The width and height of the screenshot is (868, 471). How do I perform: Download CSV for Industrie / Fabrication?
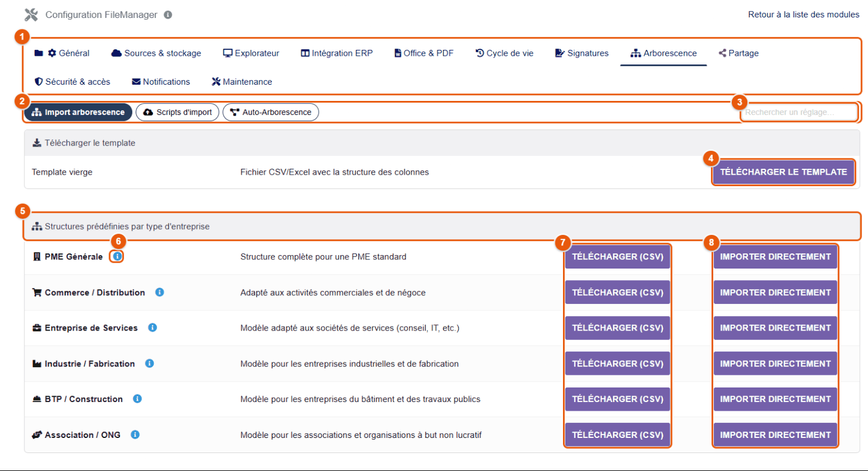618,364
